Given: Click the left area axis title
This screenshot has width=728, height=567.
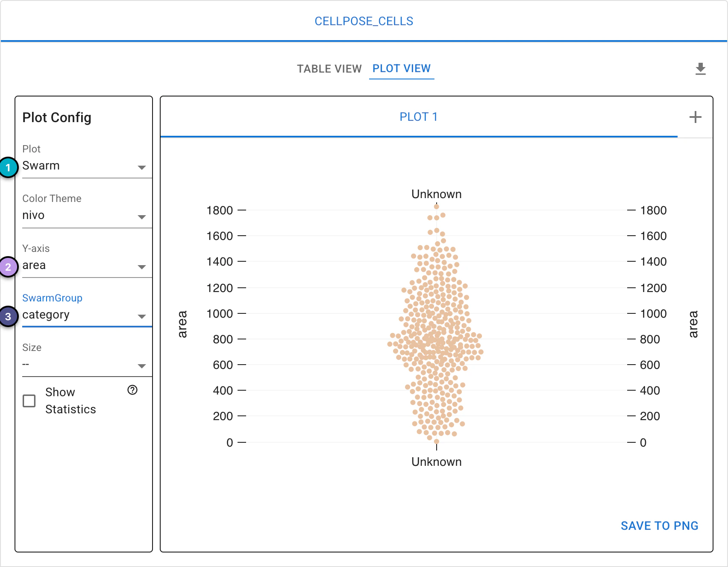Looking at the screenshot, I should (182, 324).
